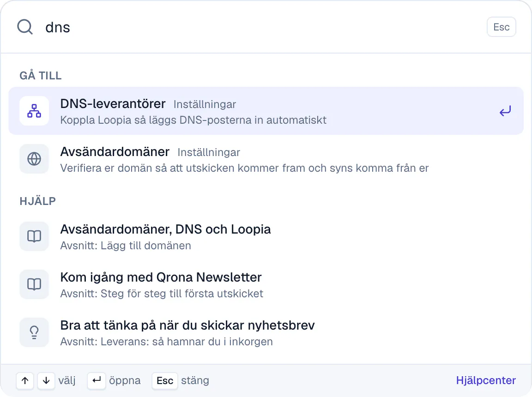
Task: Click text Avsnitt: Leverans: så hamnar du i inkorgen
Action: pyautogui.click(x=166, y=342)
